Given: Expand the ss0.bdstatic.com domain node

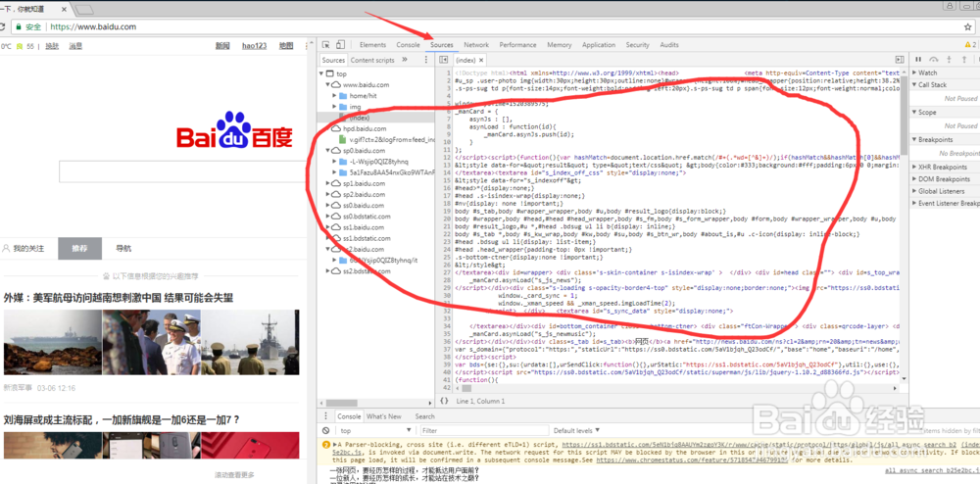Looking at the screenshot, I should pyautogui.click(x=328, y=217).
